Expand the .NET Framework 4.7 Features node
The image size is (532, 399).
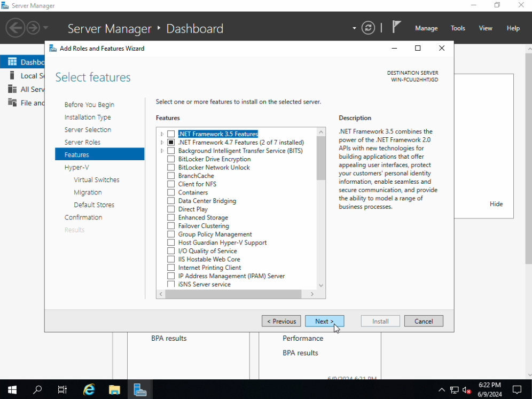click(162, 143)
